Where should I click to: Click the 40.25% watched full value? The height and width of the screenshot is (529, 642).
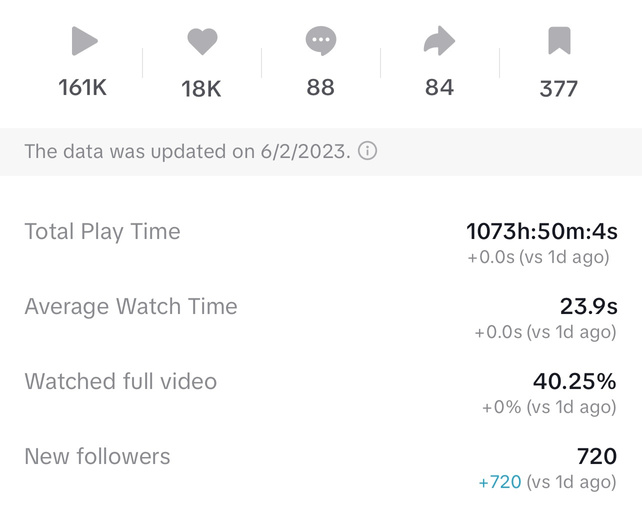[574, 381]
